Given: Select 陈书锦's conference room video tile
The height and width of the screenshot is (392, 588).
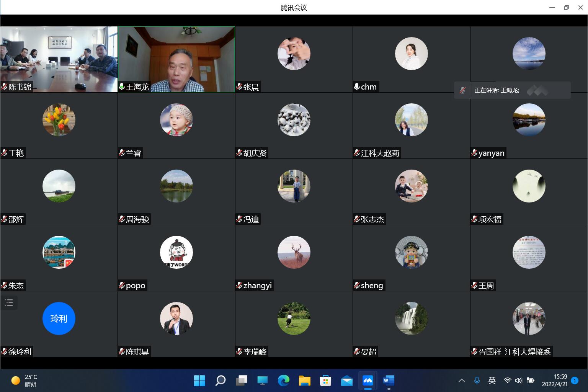Looking at the screenshot, I should [59, 59].
